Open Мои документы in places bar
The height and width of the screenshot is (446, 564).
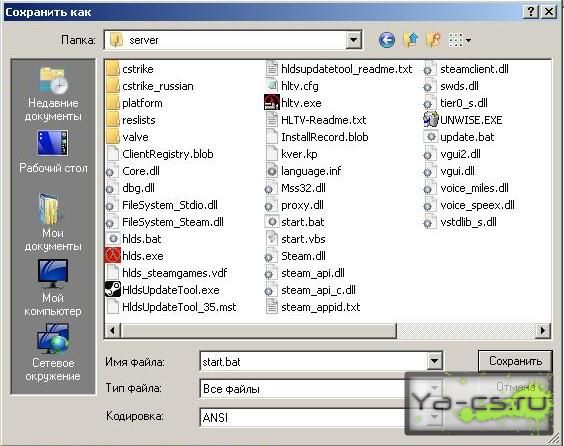[x=53, y=223]
